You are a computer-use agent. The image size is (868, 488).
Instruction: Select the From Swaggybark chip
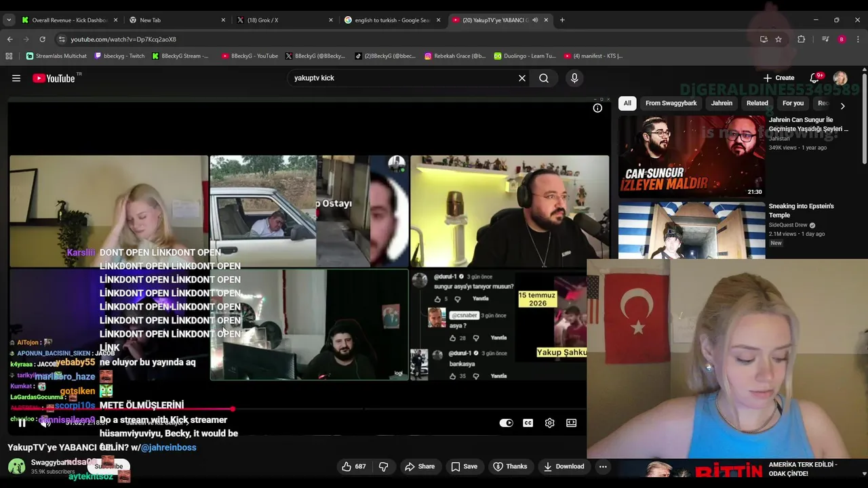(671, 103)
